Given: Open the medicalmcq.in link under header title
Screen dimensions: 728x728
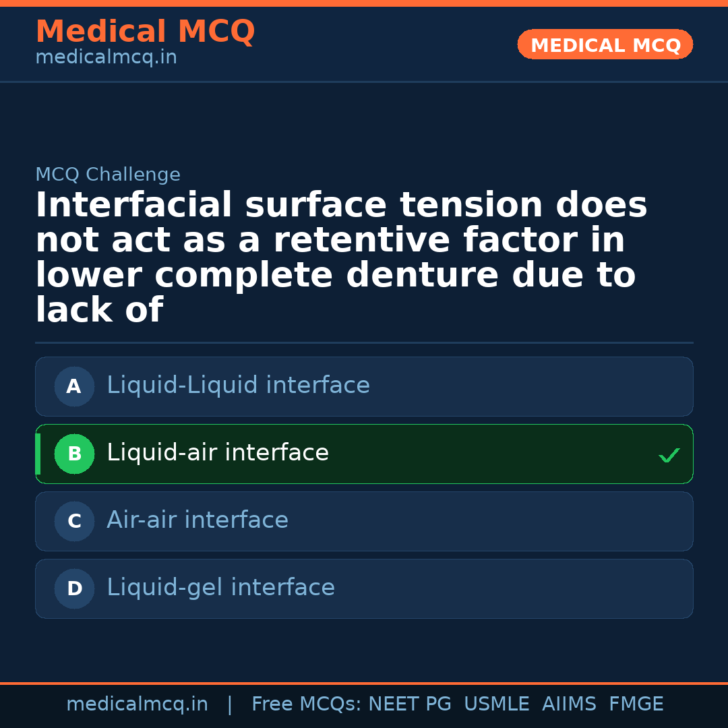Looking at the screenshot, I should [x=106, y=58].
